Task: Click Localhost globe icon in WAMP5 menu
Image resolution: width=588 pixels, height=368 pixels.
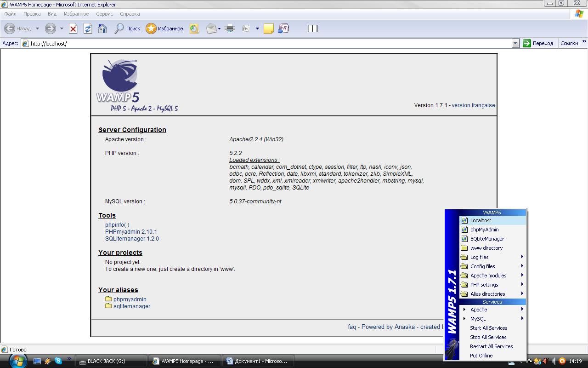Action: pyautogui.click(x=464, y=220)
